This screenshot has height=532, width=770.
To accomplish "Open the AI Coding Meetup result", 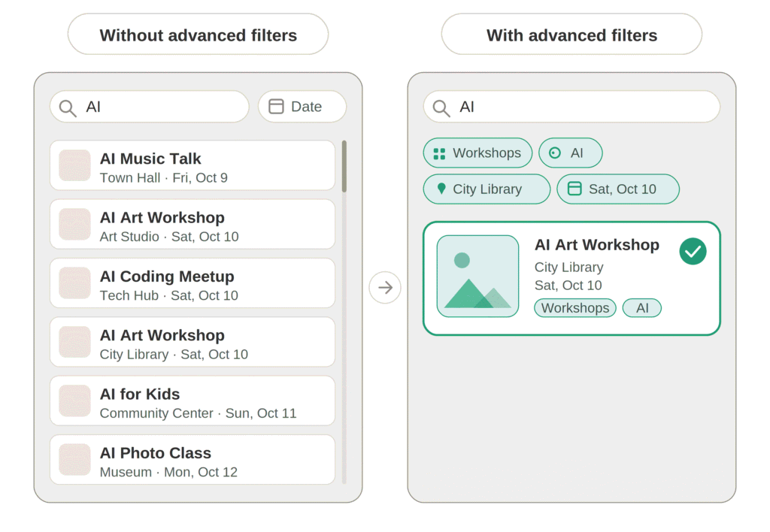I will (x=192, y=283).
